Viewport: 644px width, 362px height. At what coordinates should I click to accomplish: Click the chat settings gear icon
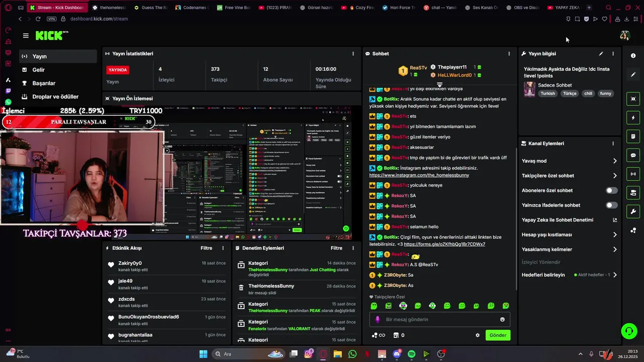[477, 335]
